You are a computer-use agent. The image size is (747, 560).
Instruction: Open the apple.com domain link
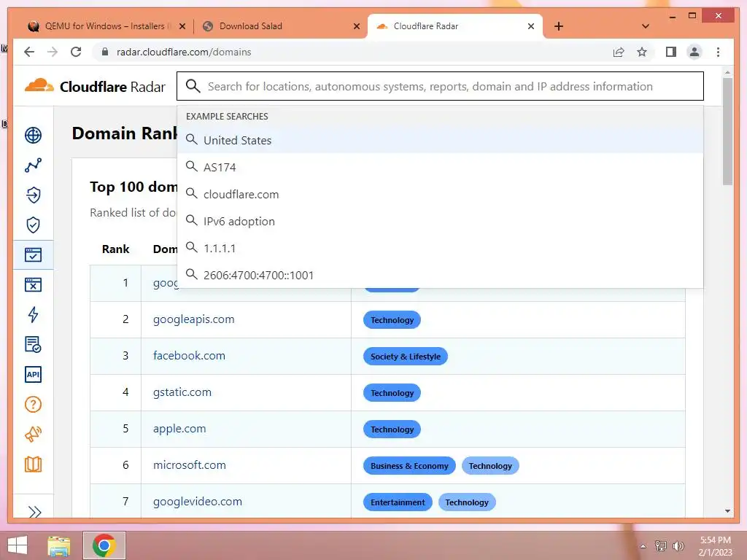[179, 428]
